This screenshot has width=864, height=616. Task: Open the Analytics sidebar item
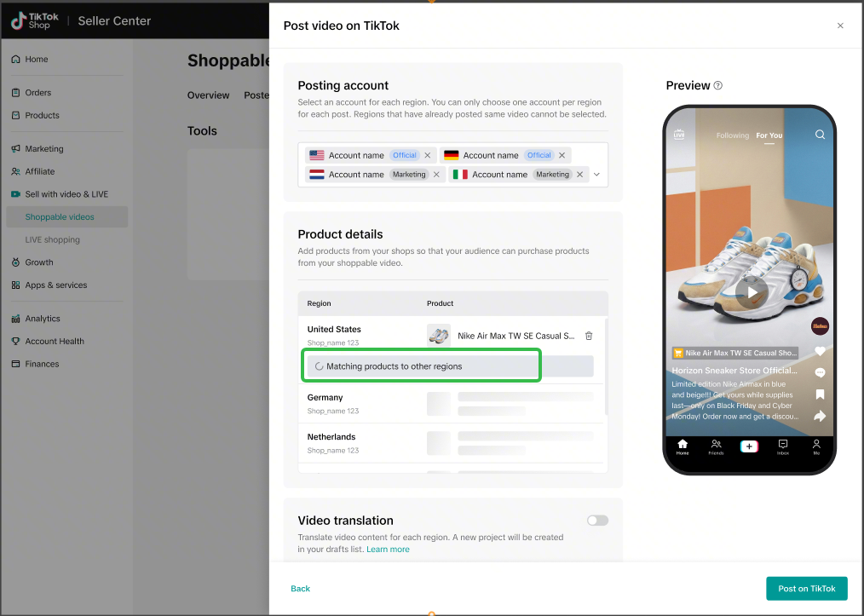coord(43,319)
